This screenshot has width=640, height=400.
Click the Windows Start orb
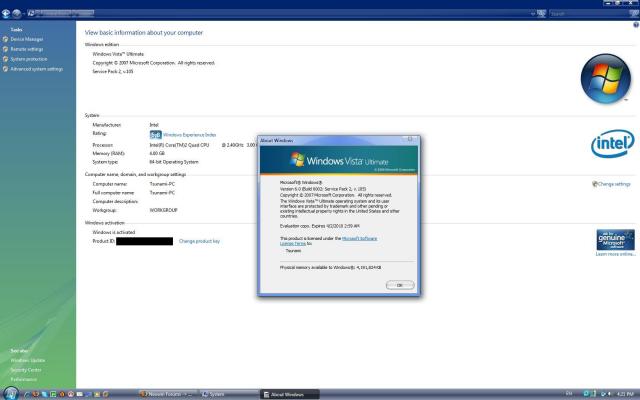10,393
